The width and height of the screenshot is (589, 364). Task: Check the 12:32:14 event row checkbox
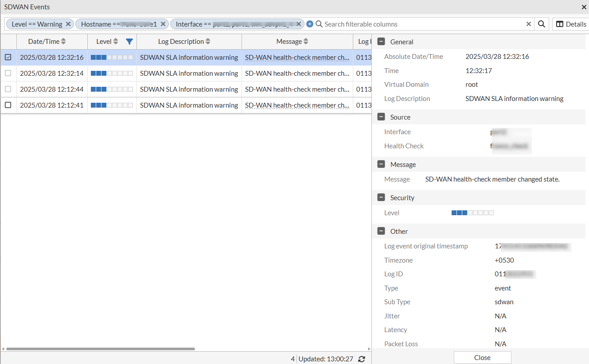coord(8,73)
